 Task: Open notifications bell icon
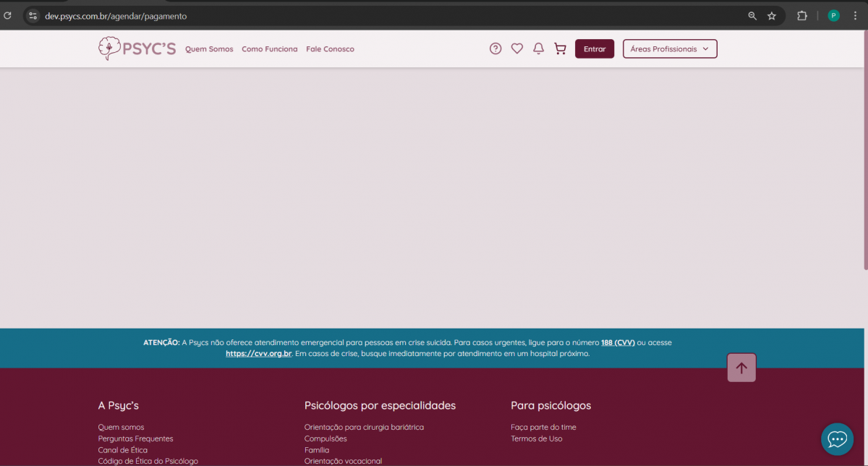538,48
